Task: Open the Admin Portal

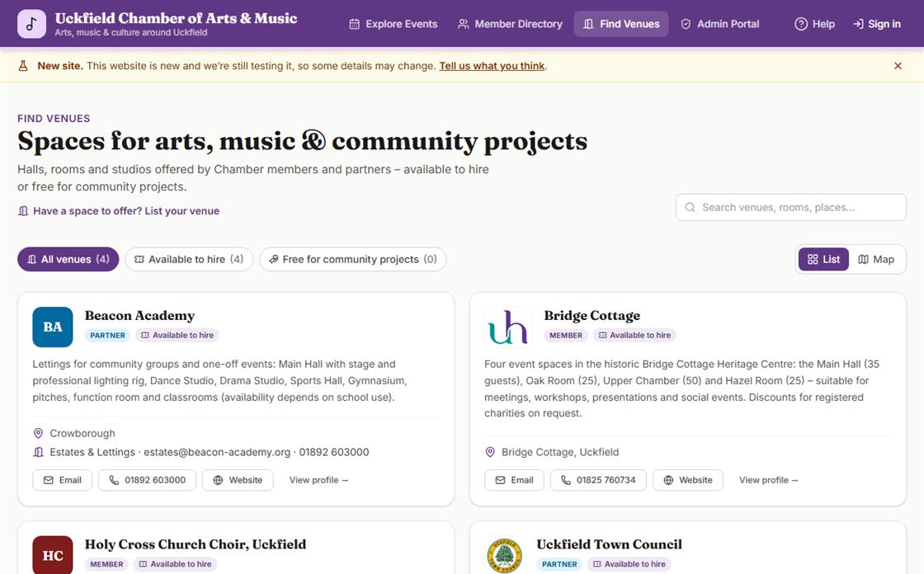Action: tap(720, 24)
